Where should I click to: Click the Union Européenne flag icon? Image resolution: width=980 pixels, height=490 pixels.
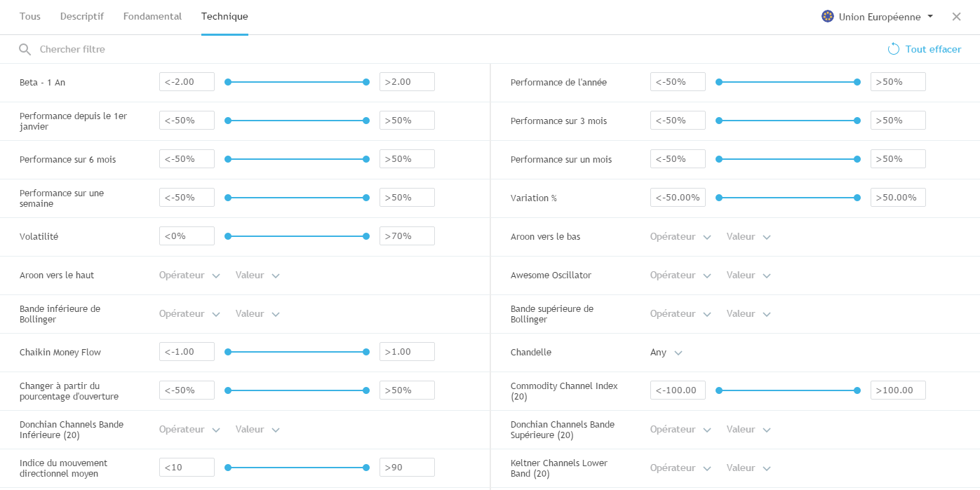pyautogui.click(x=828, y=16)
